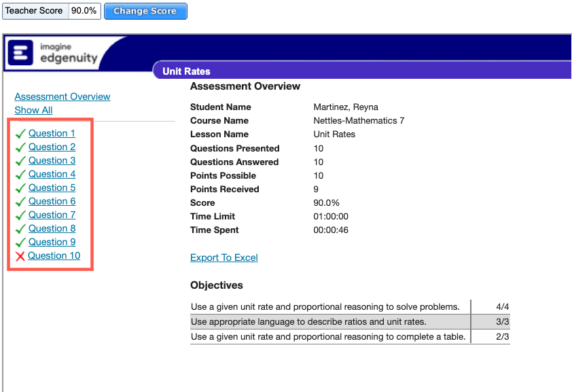Select the Show All link
This screenshot has width=572, height=392.
[33, 110]
